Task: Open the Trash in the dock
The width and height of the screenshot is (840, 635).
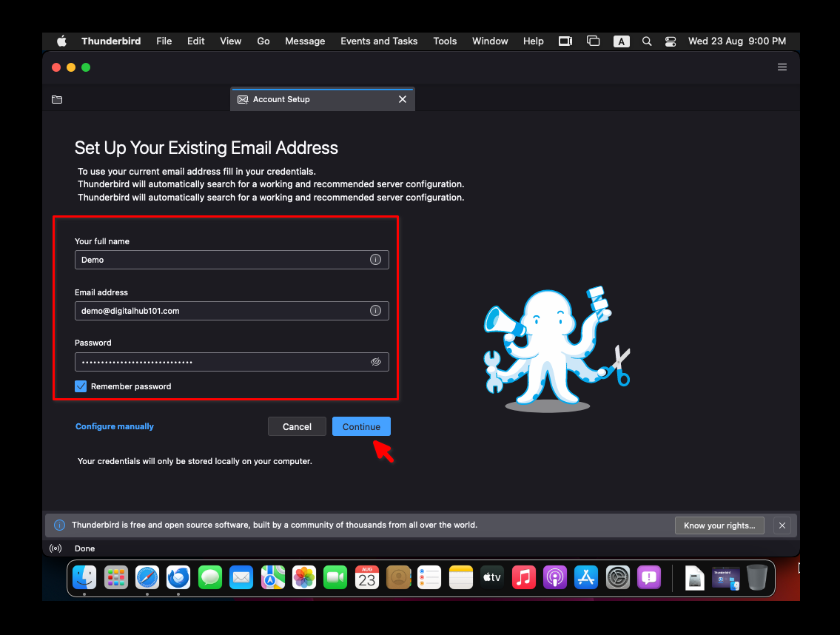Action: click(757, 578)
